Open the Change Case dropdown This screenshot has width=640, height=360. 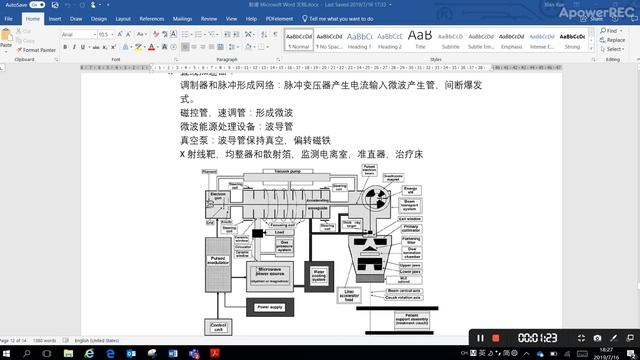pos(141,34)
